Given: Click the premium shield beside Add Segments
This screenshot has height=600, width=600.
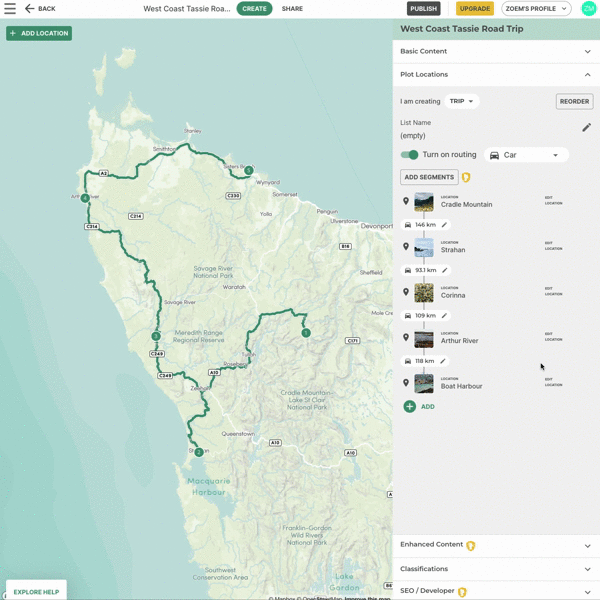Looking at the screenshot, I should (x=466, y=178).
